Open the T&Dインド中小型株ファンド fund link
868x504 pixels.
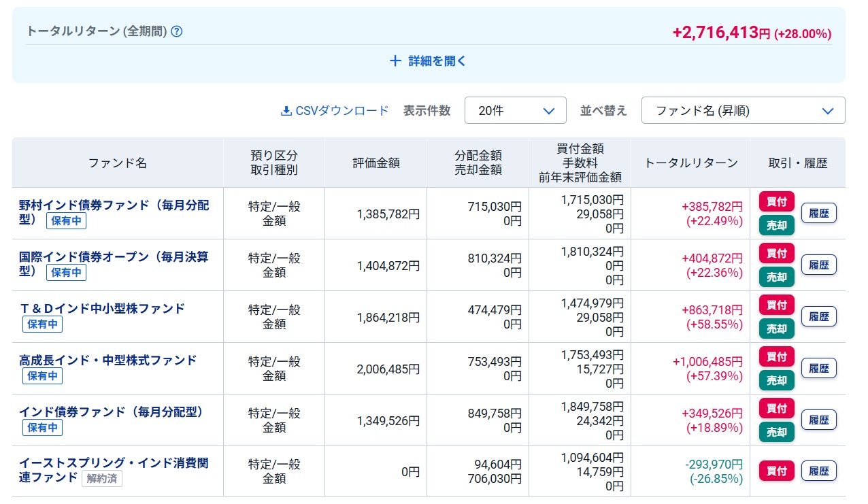click(102, 309)
